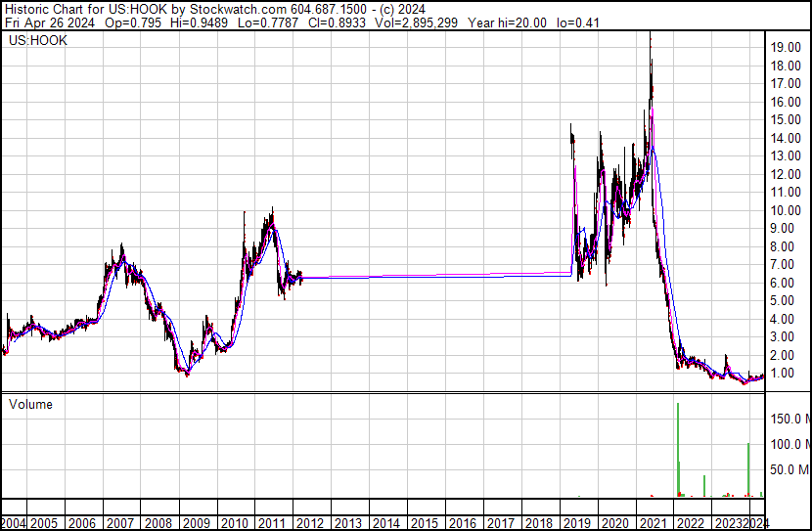The height and width of the screenshot is (531, 812).
Task: Click the 150.0 M volume axis label
Action: 788,419
